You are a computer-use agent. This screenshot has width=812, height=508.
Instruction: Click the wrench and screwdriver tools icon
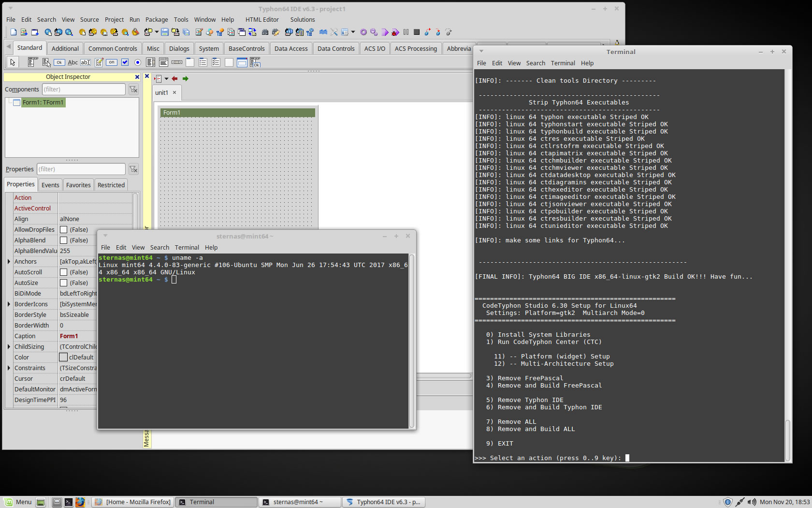click(x=334, y=32)
